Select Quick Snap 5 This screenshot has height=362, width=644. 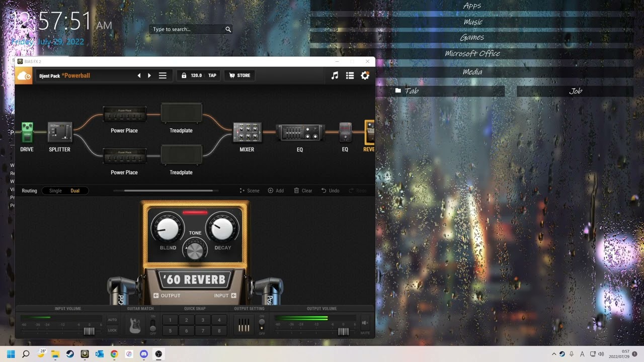point(170,331)
